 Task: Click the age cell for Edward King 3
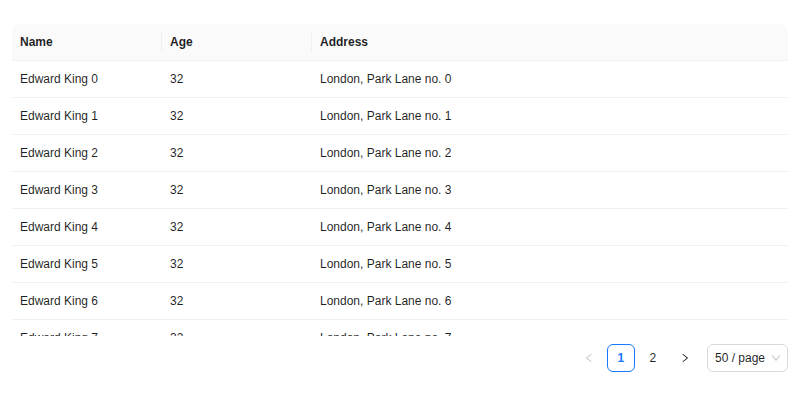point(177,190)
